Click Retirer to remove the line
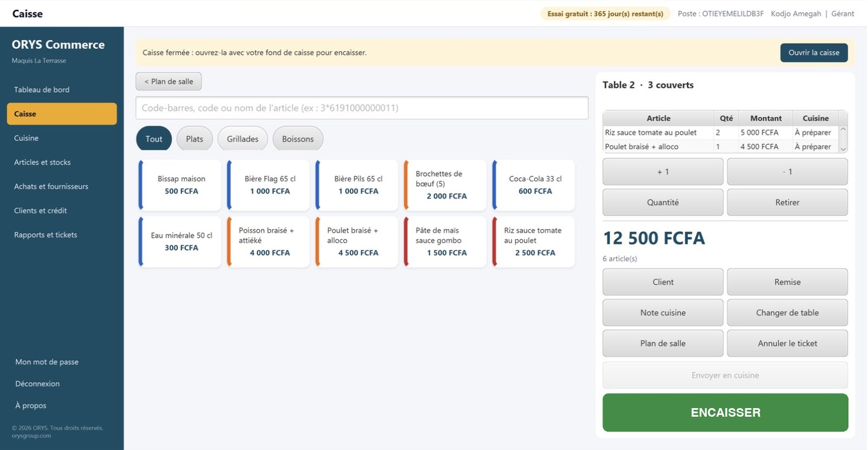 click(787, 202)
